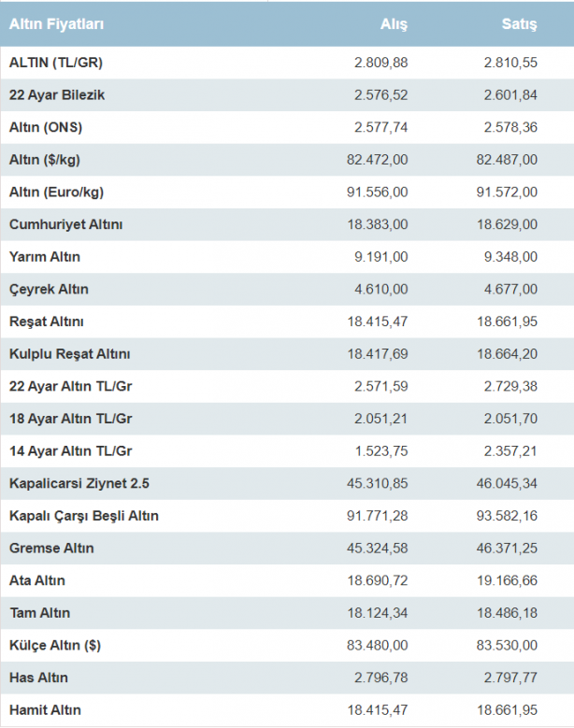This screenshot has width=574, height=728.
Task: Click the Has Altın selling price 2.797,77
Action: pos(510,678)
